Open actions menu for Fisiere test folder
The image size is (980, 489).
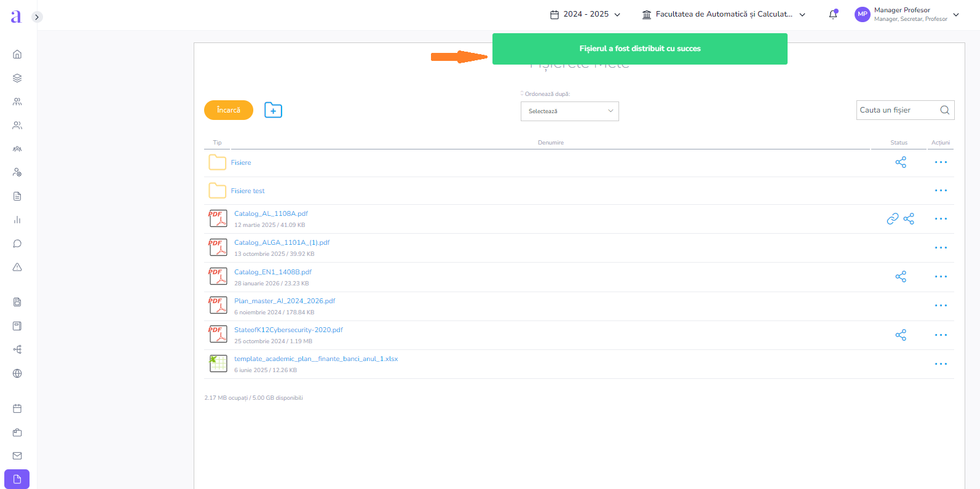coord(941,191)
